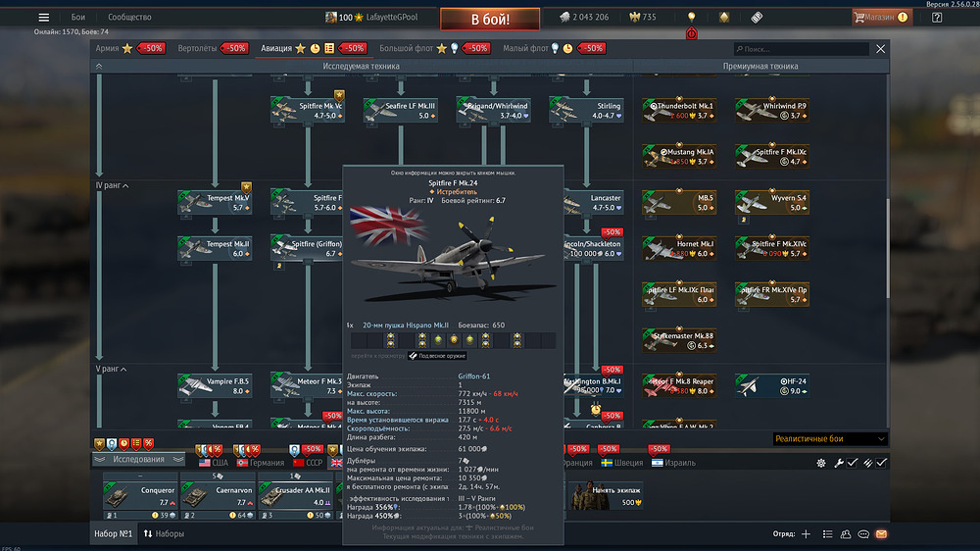Select the Израиль country tab
The width and height of the screenshot is (980, 551).
click(x=674, y=463)
